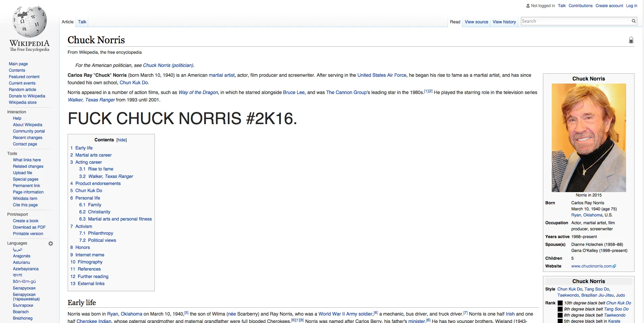Open the martial artist link in intro
The height and width of the screenshot is (323, 644).
click(x=221, y=75)
